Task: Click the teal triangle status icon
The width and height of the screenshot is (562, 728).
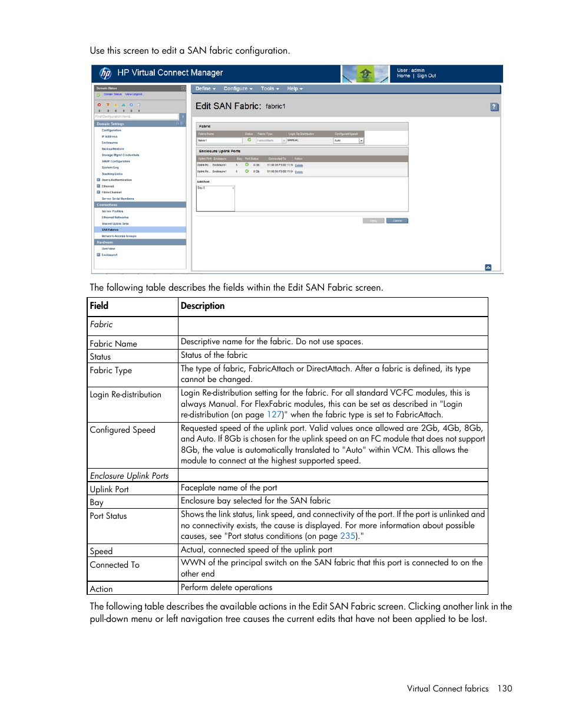Action: 123,105
